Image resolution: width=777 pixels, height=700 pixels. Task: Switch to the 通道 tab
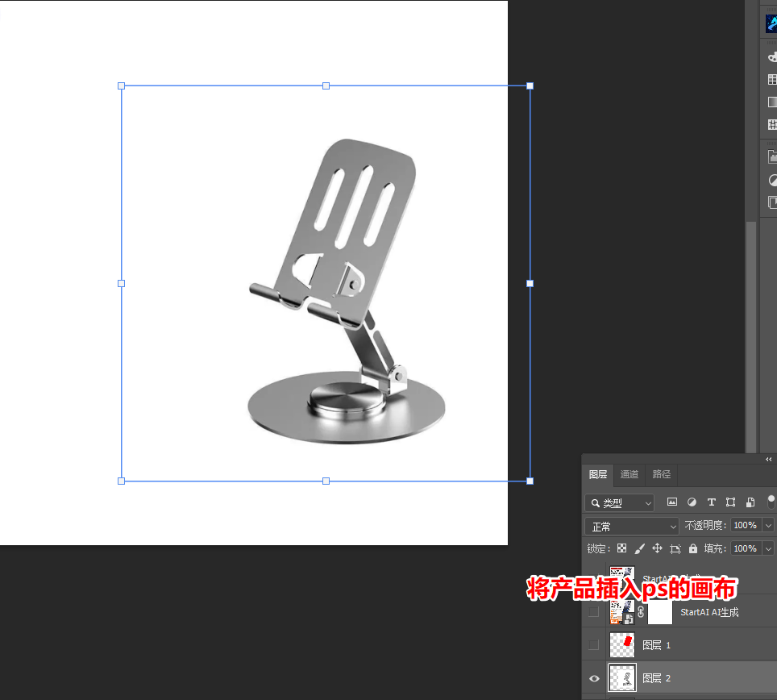[x=629, y=474]
